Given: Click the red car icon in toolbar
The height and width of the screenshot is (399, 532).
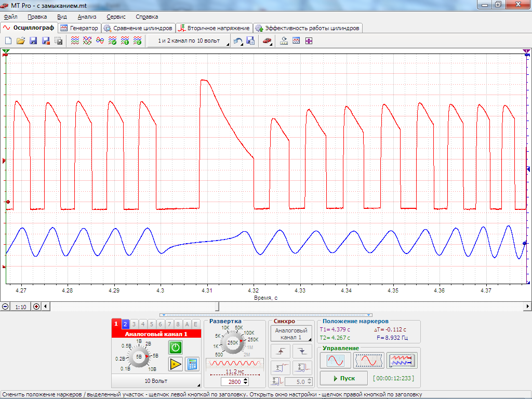Looking at the screenshot, I should [x=267, y=41].
